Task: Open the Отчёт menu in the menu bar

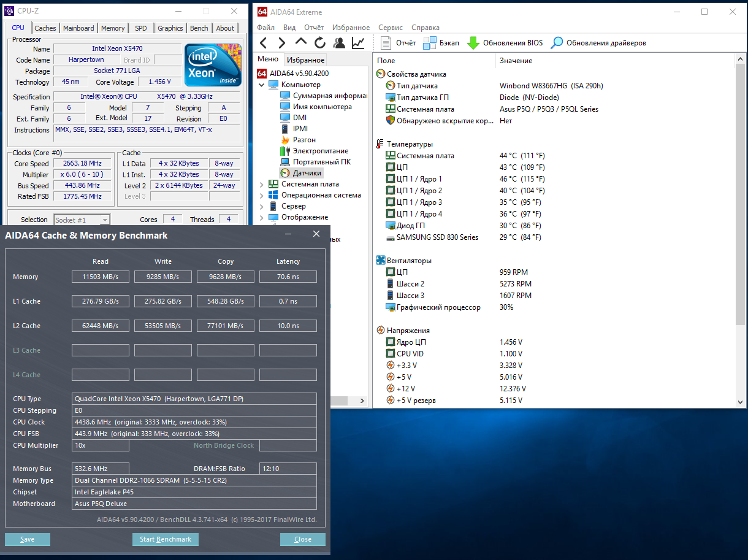Action: [314, 28]
